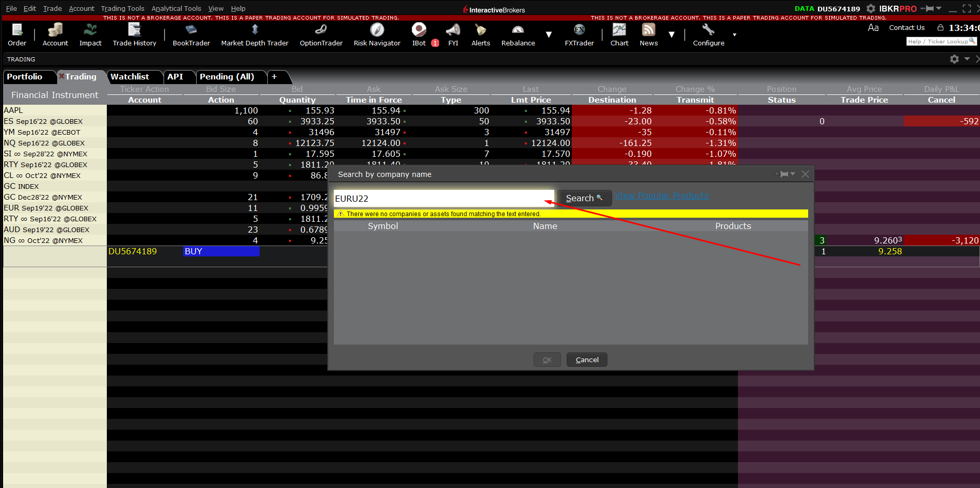Image resolution: width=980 pixels, height=488 pixels.
Task: Click the Configure wrench icon
Action: (x=708, y=35)
